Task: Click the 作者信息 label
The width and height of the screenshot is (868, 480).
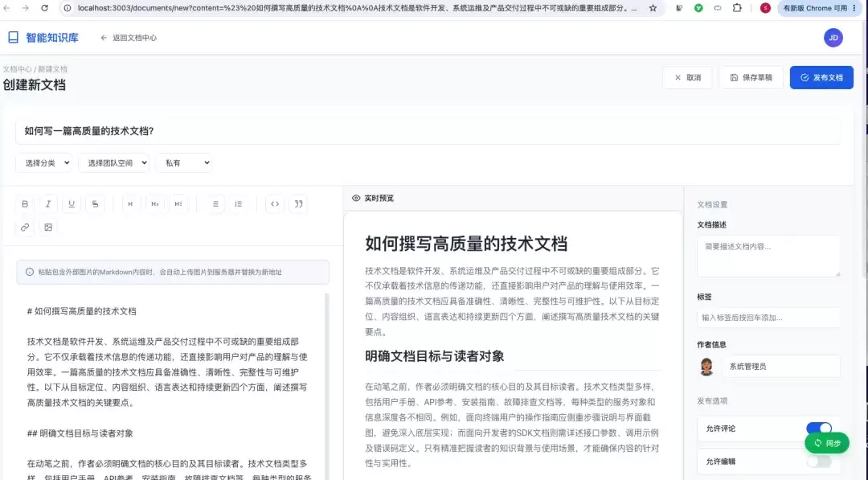Action: pyautogui.click(x=711, y=344)
